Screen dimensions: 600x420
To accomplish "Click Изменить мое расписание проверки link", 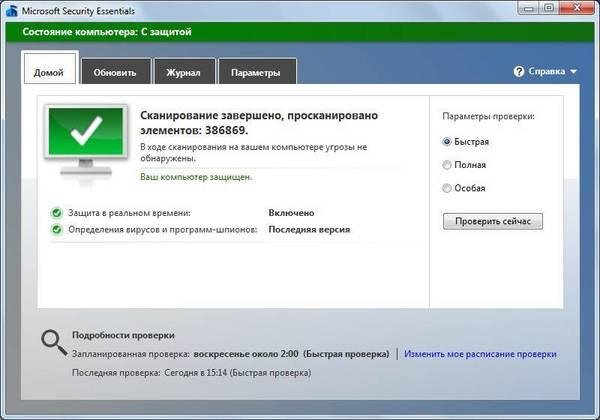I will 480,354.
